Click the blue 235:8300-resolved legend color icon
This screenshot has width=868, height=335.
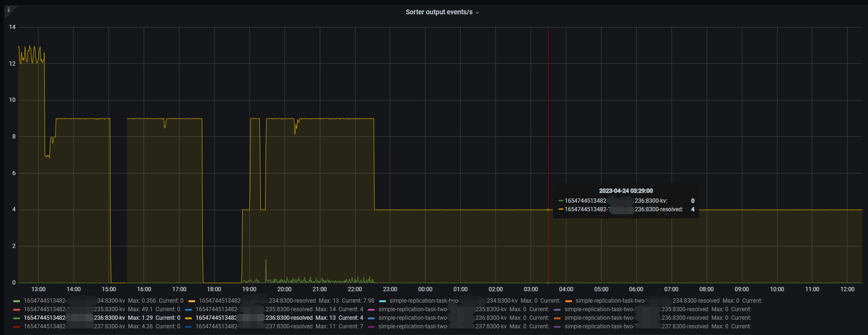tap(188, 310)
